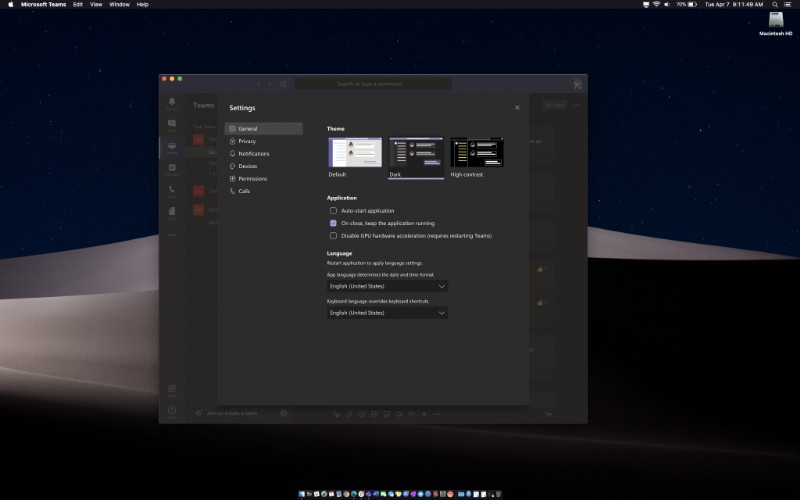Open the Window menu in the menu bar
This screenshot has height=500, width=800.
point(119,4)
